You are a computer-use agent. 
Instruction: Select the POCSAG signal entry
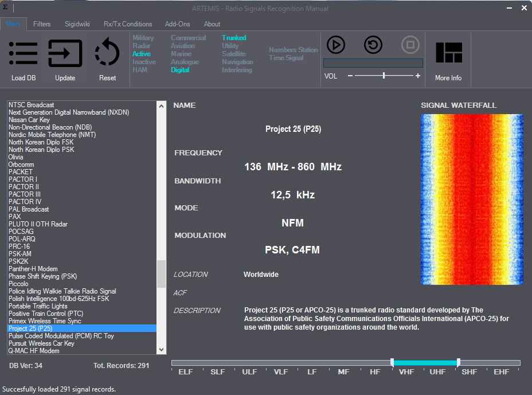pyautogui.click(x=82, y=232)
